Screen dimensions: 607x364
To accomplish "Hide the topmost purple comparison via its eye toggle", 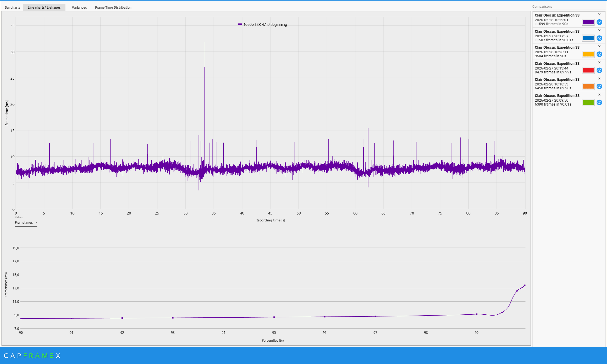I will 600,22.
